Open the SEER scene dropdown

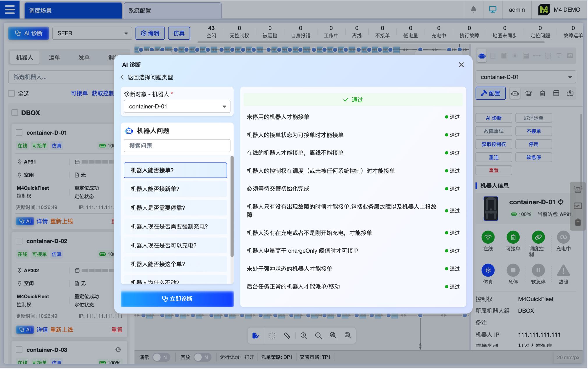point(92,33)
